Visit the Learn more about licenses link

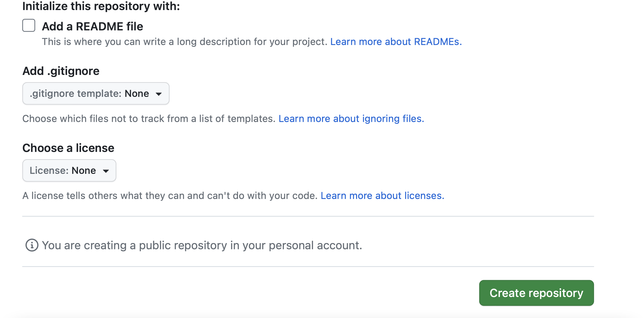tap(382, 196)
